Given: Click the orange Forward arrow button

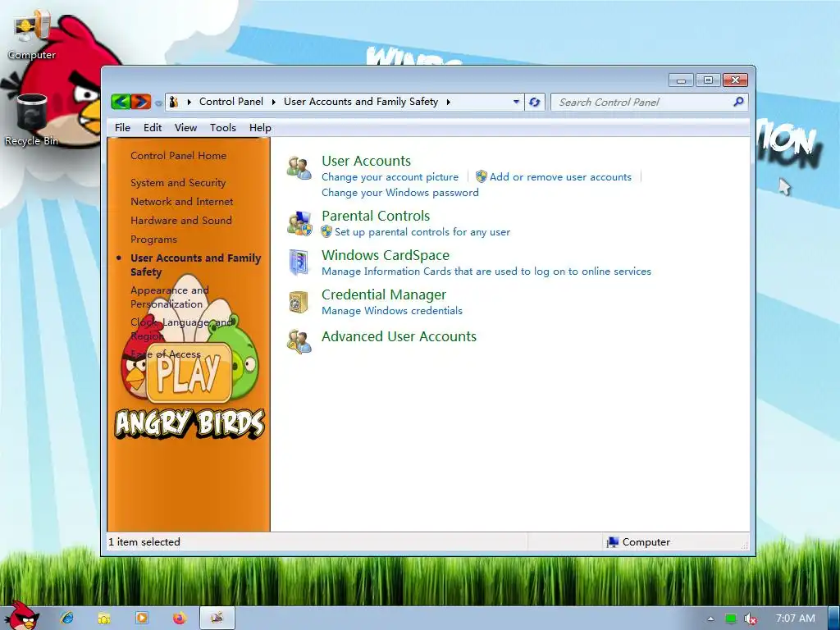Looking at the screenshot, I should 141,101.
